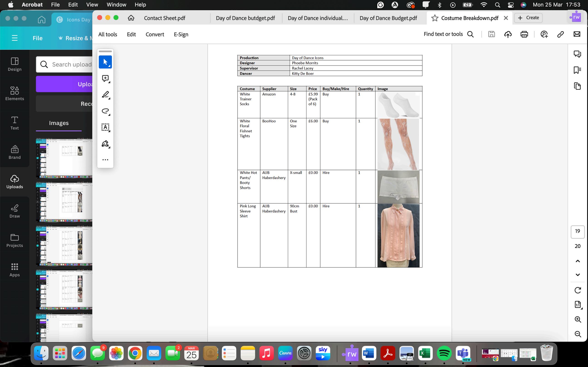Zoom in on the document
Viewport: 588px width, 367px height.
click(x=578, y=319)
